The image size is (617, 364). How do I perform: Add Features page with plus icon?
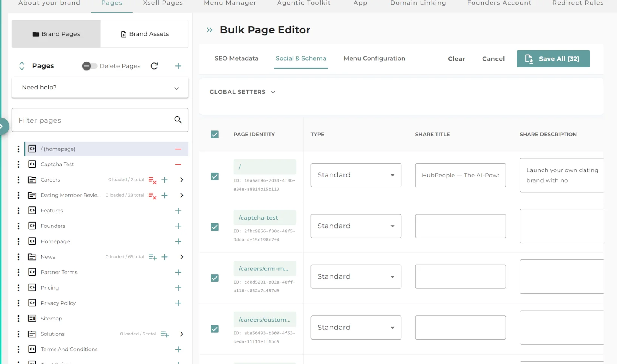pyautogui.click(x=178, y=211)
